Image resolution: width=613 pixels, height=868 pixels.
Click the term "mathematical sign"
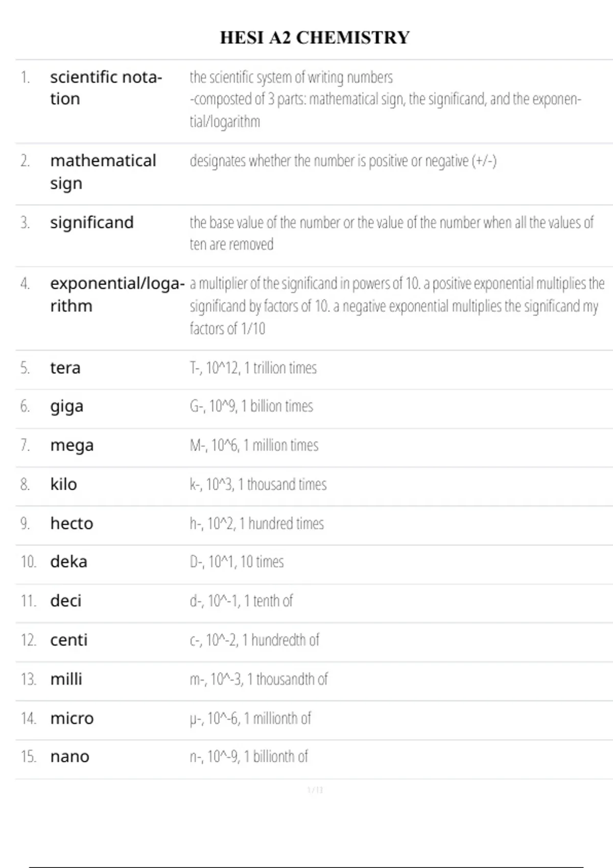[103, 172]
